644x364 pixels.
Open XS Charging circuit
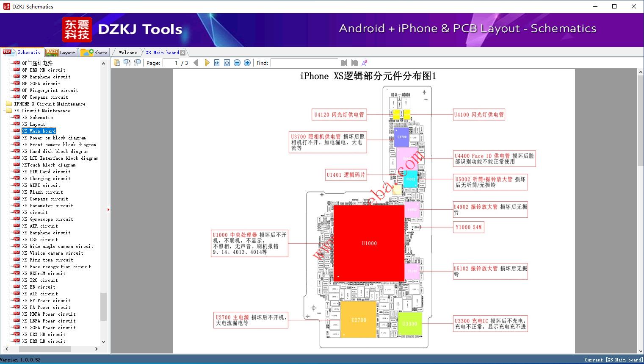[x=46, y=178]
